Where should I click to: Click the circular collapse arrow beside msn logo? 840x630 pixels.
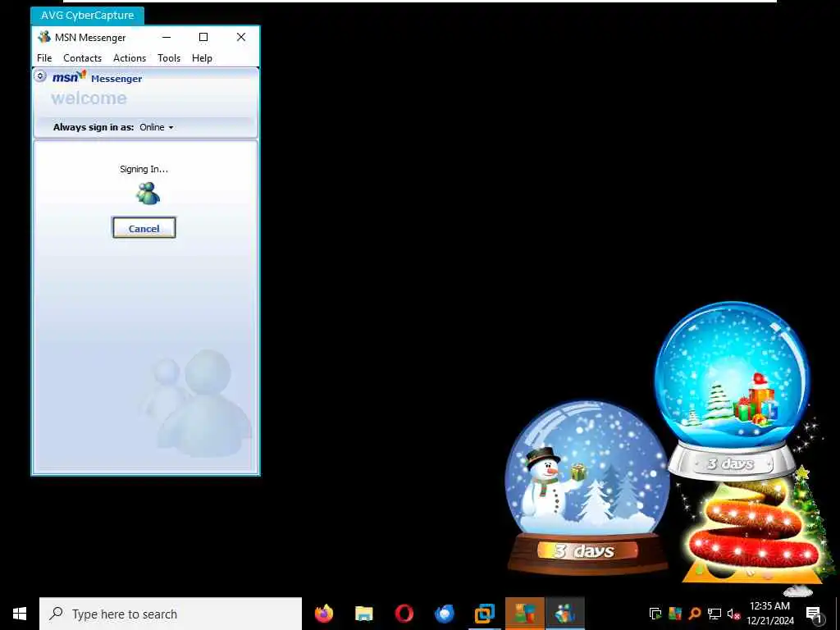40,75
